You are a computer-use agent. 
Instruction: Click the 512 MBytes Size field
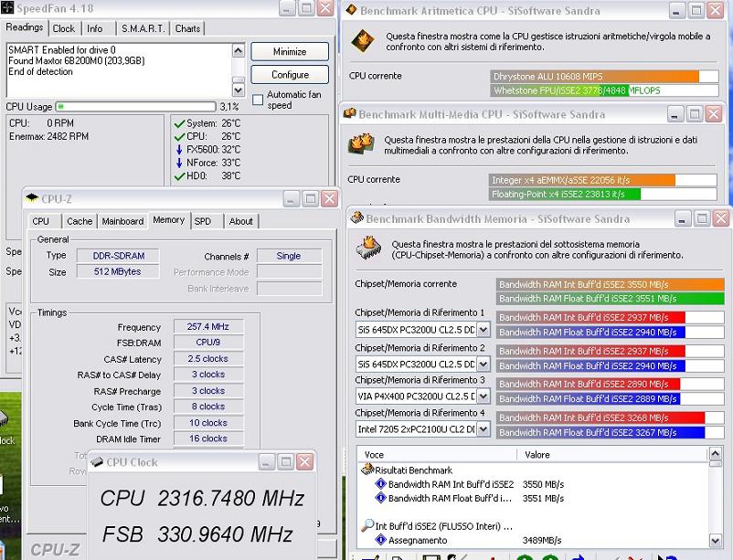[118, 271]
